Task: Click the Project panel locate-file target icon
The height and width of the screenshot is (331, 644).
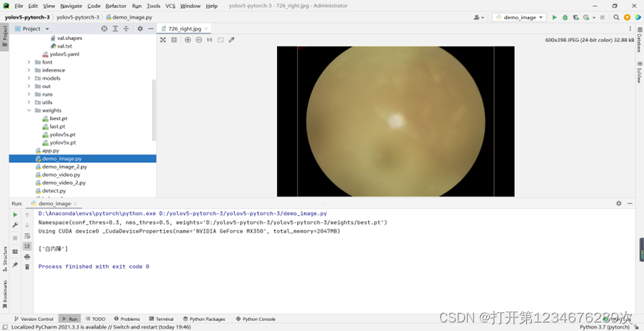Action: click(x=104, y=29)
